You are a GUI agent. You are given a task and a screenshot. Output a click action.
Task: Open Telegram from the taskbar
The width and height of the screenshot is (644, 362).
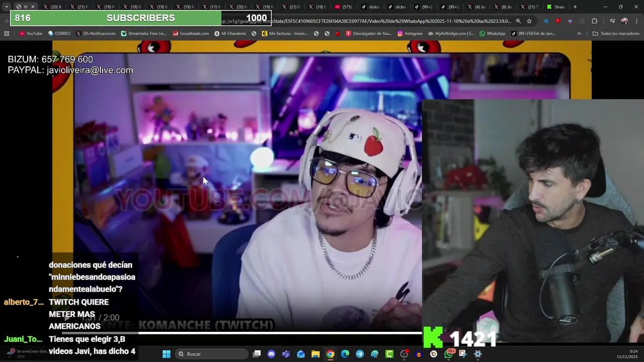click(360, 354)
